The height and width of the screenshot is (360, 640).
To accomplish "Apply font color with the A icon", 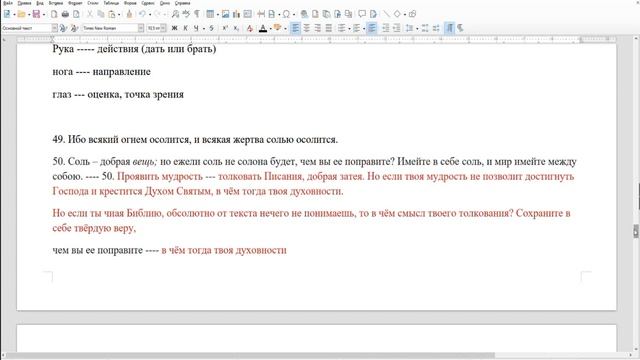I will coord(263,28).
